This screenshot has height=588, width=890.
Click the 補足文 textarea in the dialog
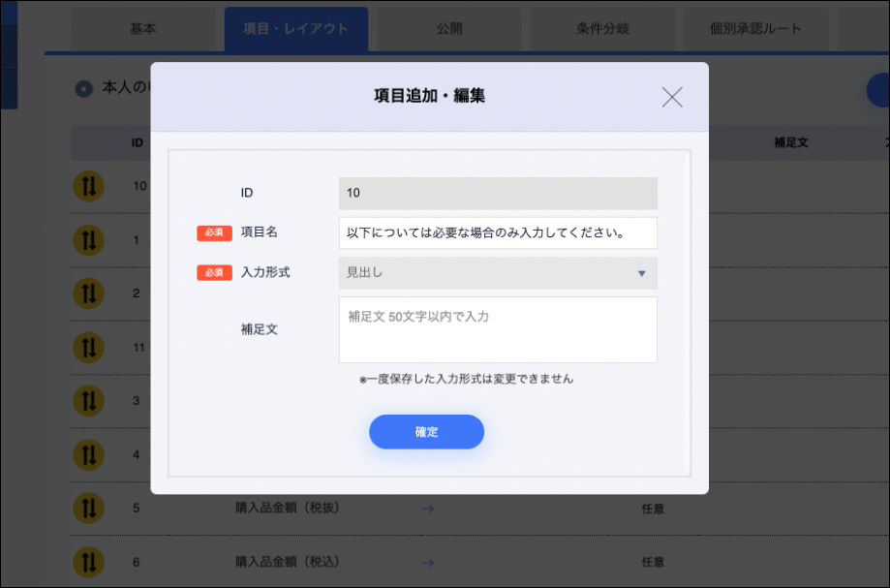[497, 327]
